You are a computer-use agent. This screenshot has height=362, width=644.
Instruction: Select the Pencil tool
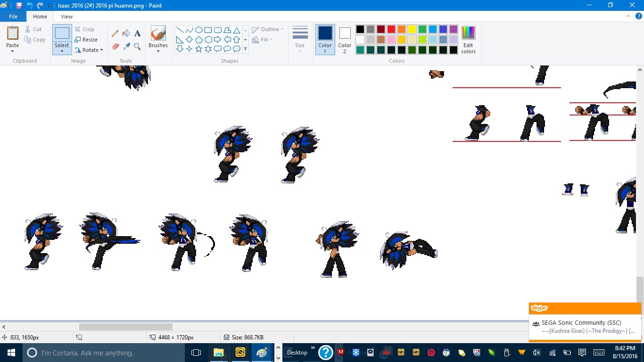coord(115,33)
